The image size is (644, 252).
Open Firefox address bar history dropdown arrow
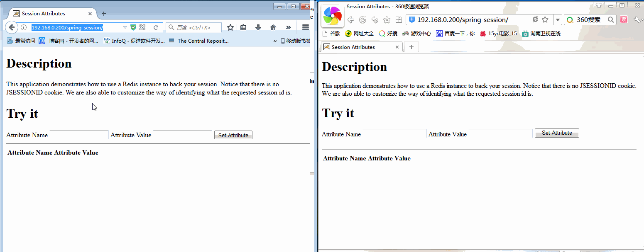click(x=125, y=27)
